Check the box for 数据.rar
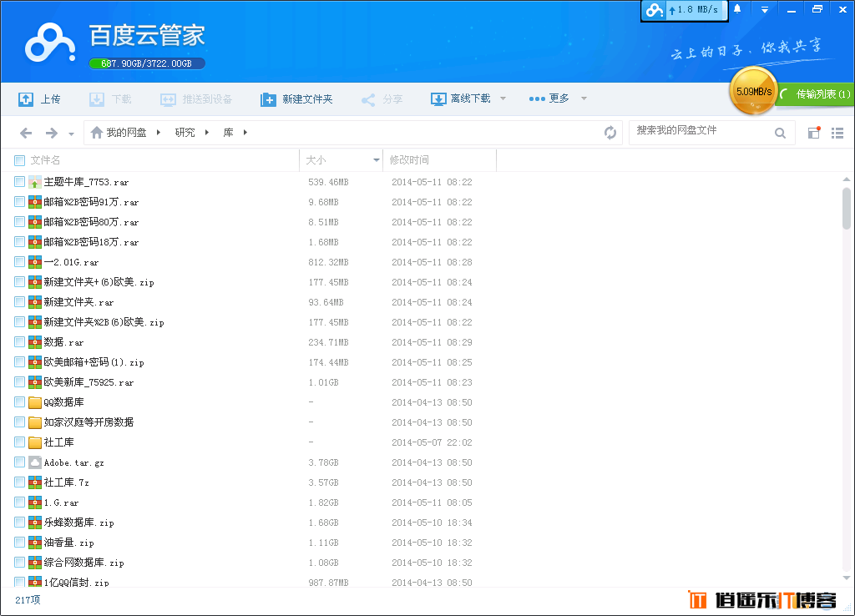Image resolution: width=855 pixels, height=616 pixels. pos(20,341)
